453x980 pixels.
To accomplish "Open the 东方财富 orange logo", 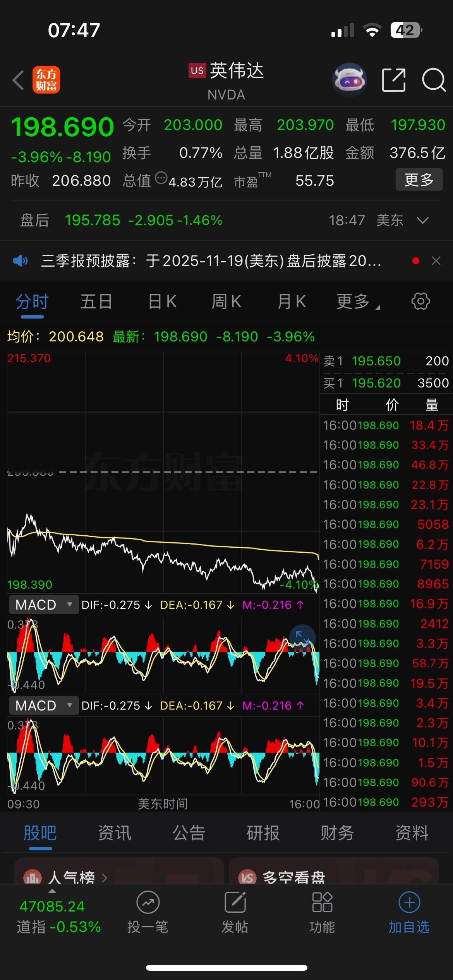I will [x=46, y=80].
